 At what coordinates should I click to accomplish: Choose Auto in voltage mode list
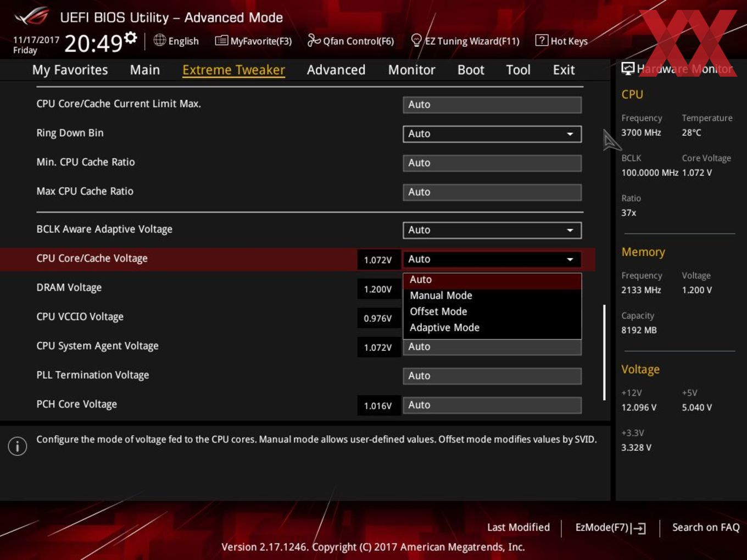(x=492, y=280)
